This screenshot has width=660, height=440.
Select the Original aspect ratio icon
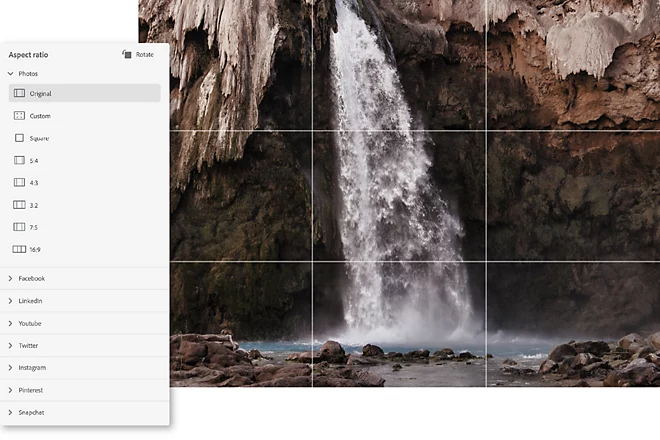click(19, 93)
